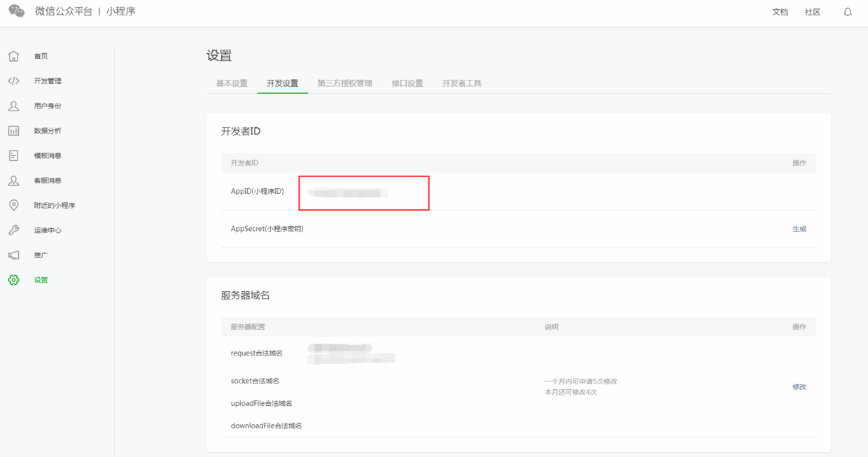Click the home icon in sidebar
The height and width of the screenshot is (457, 868).
[x=13, y=56]
